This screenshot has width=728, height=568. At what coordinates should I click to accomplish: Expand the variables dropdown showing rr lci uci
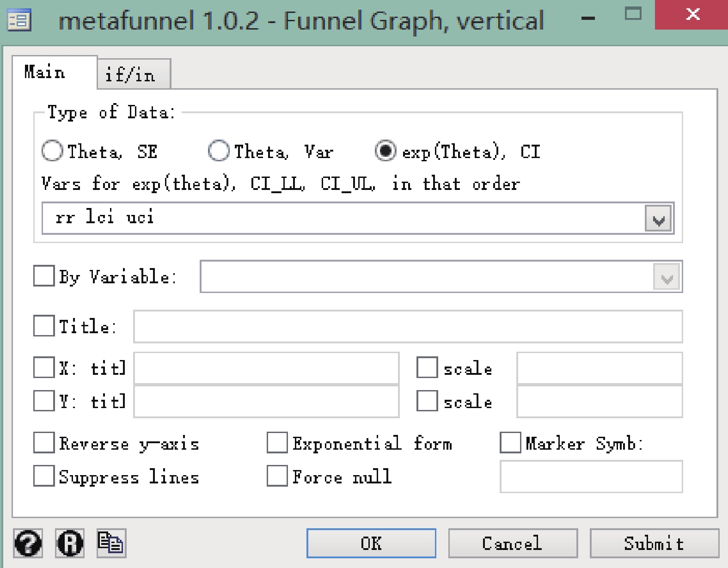pos(659,219)
